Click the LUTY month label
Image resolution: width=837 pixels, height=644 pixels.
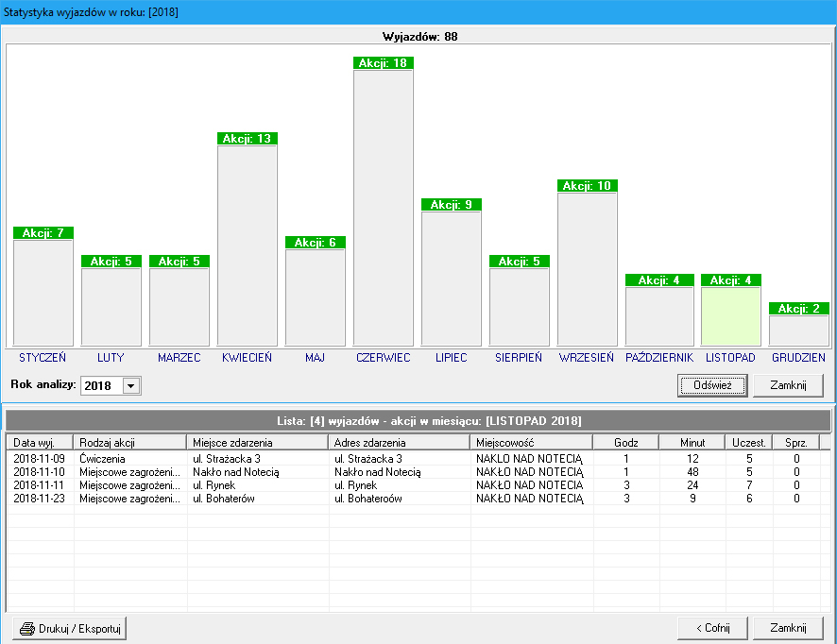(x=111, y=358)
